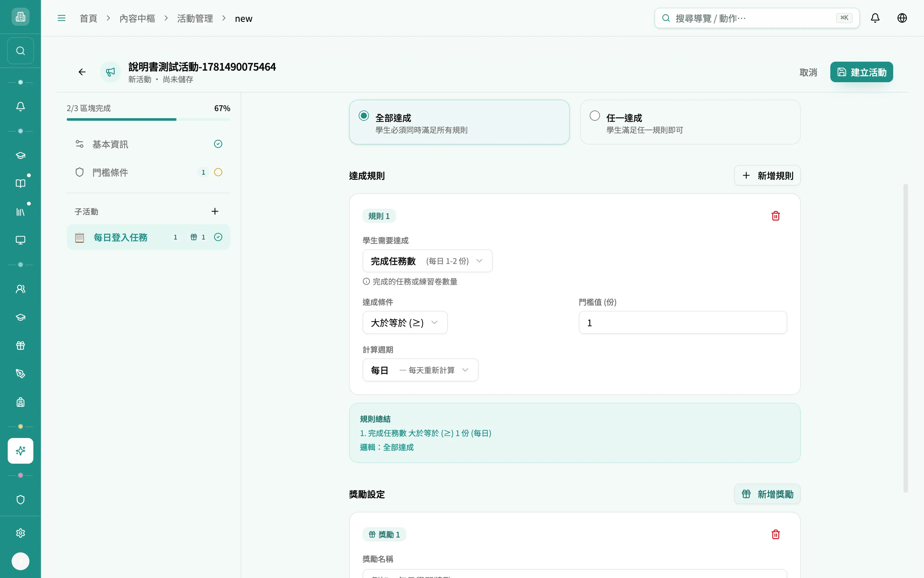Go to 活動管理 breadcrumb
Viewport: 924px width, 578px height.
tap(195, 18)
